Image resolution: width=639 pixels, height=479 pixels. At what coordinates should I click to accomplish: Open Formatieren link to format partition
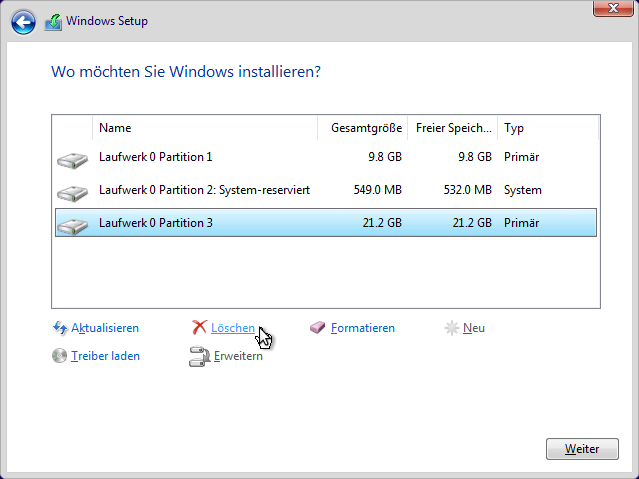pos(363,328)
